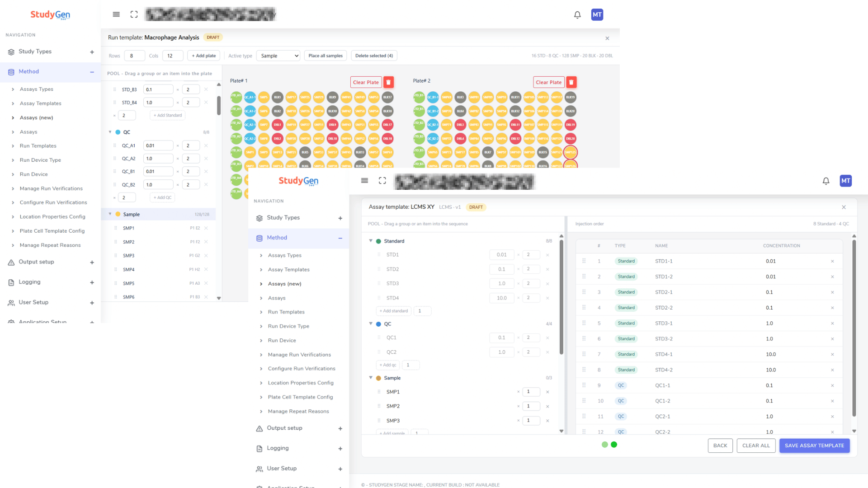868x488 pixels.
Task: Open Manage Repeat Reasons in front sidebar
Action: [x=298, y=412]
